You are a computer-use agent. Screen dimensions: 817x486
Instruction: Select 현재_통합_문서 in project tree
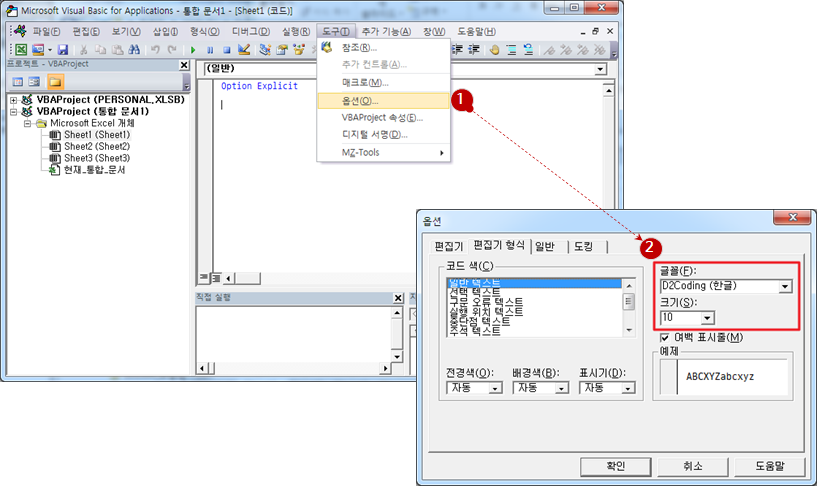tap(94, 170)
